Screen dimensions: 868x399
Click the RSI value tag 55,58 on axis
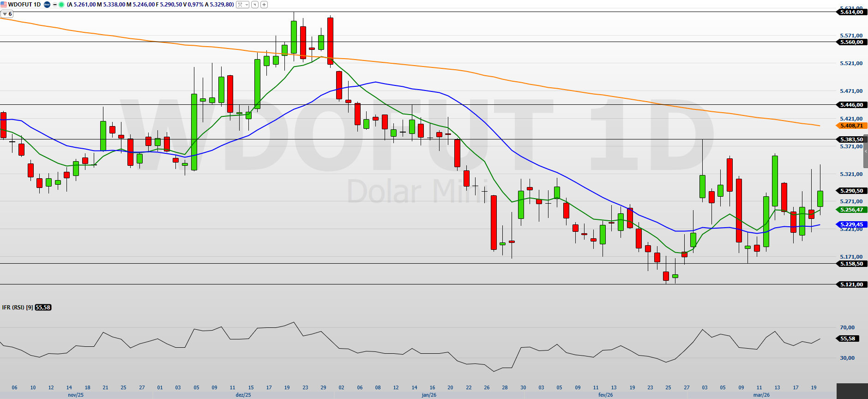(848, 339)
